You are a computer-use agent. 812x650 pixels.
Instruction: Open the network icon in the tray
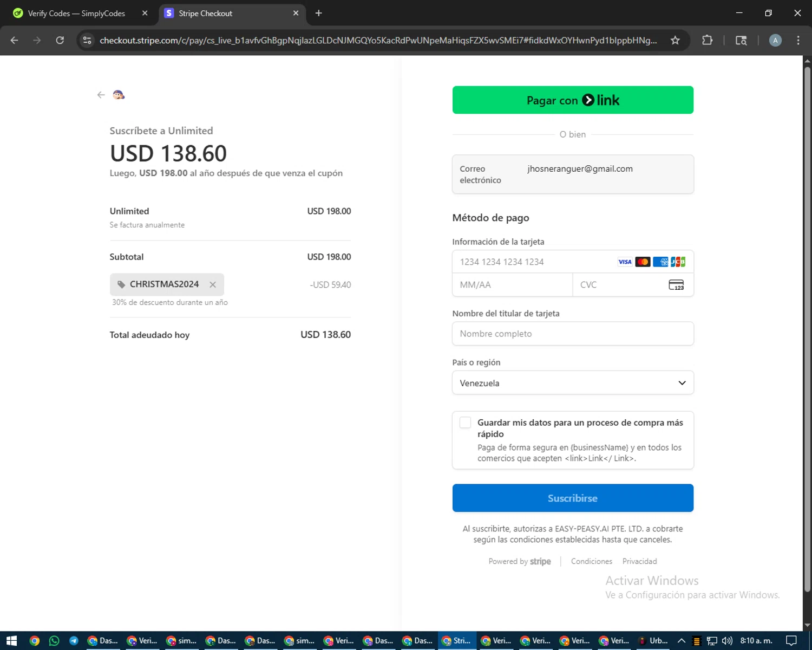tap(712, 641)
